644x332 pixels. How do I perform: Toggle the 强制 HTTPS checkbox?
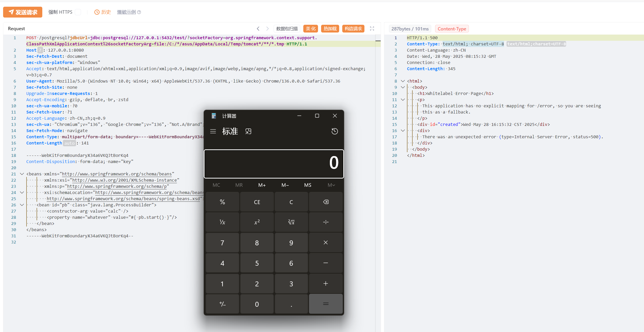tap(78, 12)
